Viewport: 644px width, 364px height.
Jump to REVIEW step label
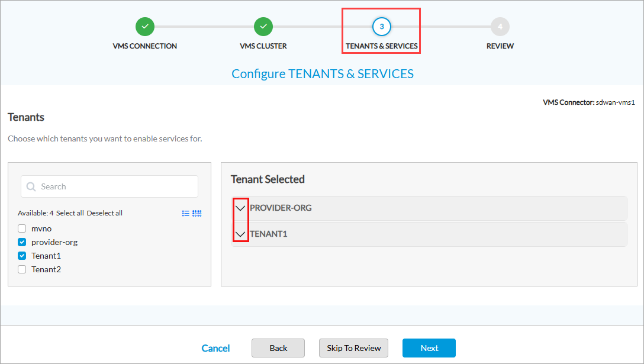point(500,46)
